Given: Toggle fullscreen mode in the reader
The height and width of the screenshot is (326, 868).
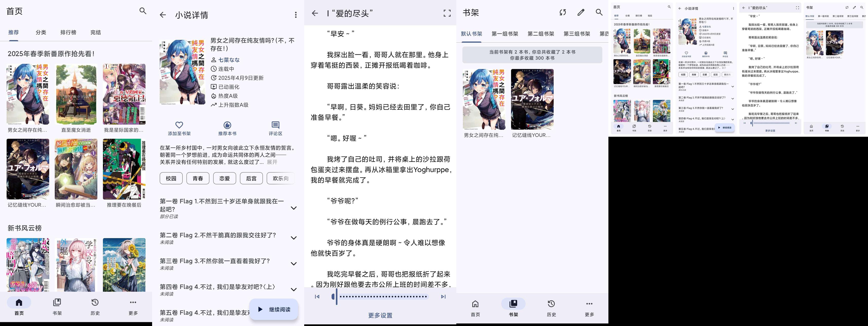Looking at the screenshot, I should pos(447,13).
